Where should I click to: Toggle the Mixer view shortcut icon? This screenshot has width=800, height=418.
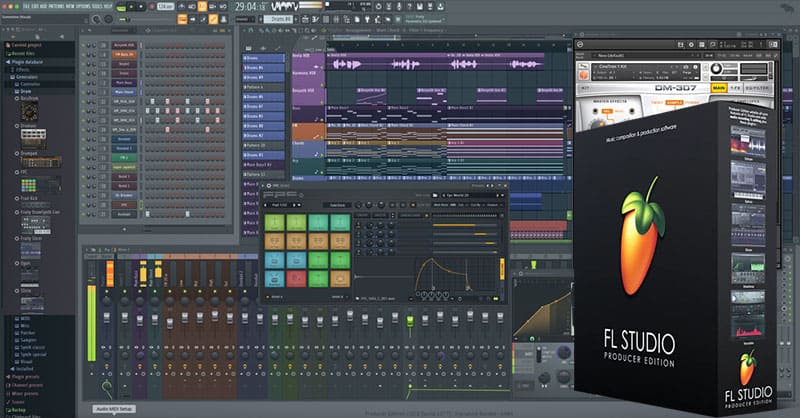point(336,19)
